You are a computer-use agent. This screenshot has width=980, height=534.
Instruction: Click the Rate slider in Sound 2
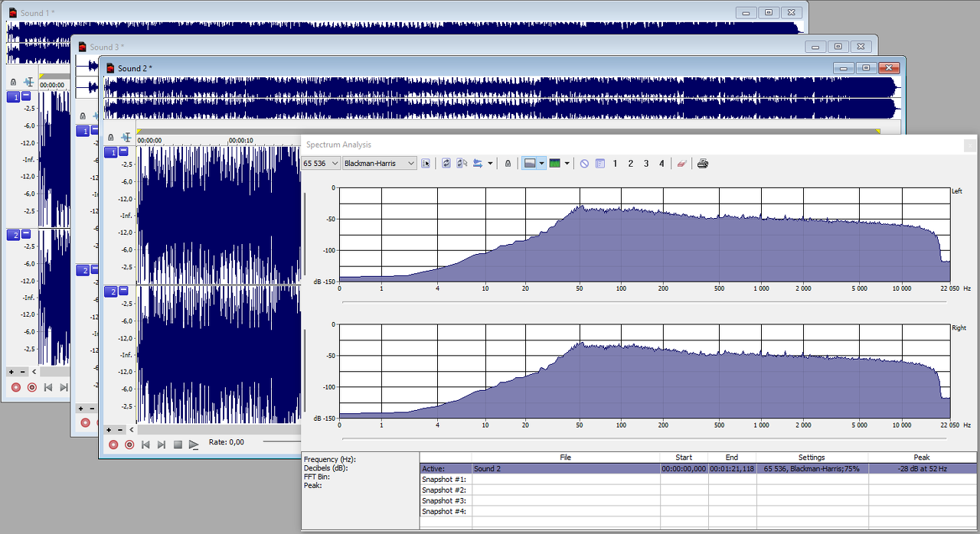pos(280,441)
